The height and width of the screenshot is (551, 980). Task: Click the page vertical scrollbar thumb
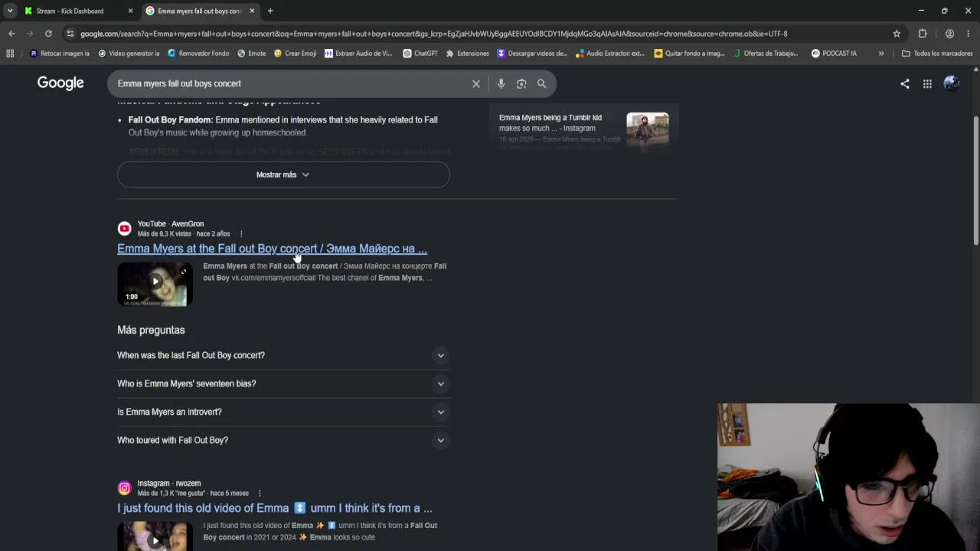point(975,180)
